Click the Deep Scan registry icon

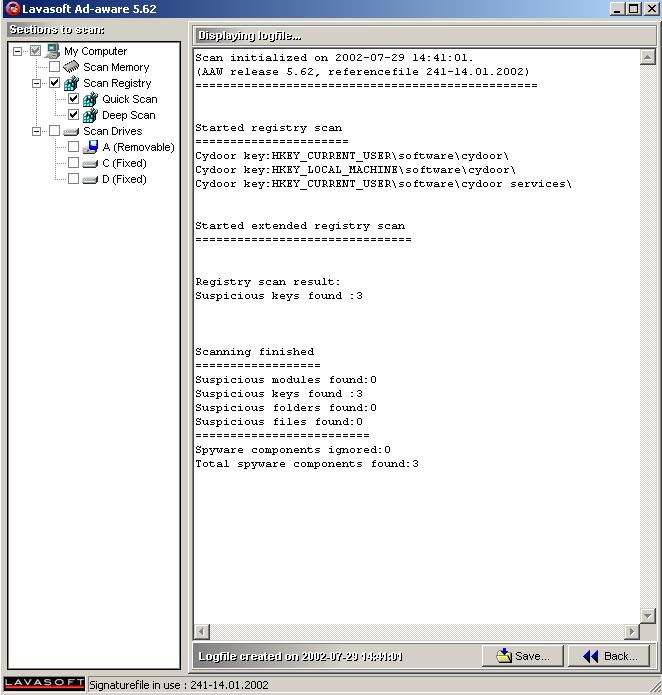[90, 115]
